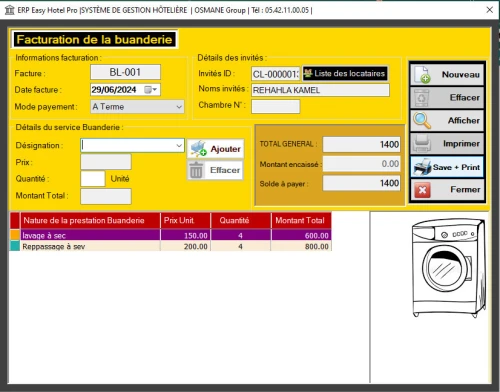Viewport: 500px width, 392px height.
Task: Click the washing machine image
Action: [449, 268]
